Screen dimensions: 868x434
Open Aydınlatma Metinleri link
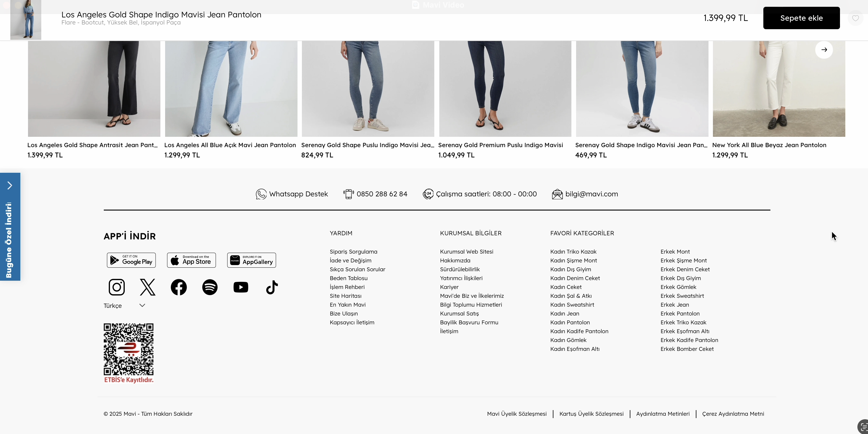point(663,414)
